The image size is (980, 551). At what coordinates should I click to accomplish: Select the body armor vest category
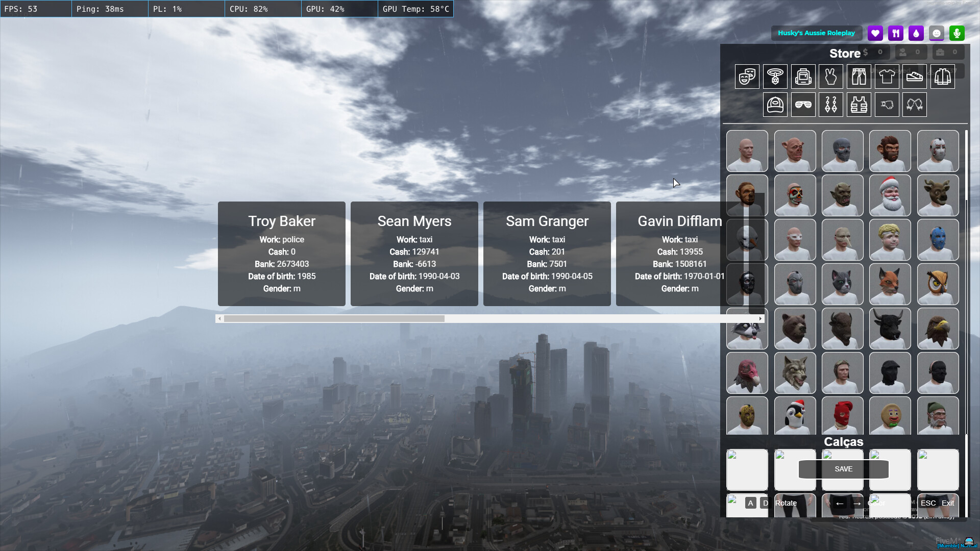[859, 105]
